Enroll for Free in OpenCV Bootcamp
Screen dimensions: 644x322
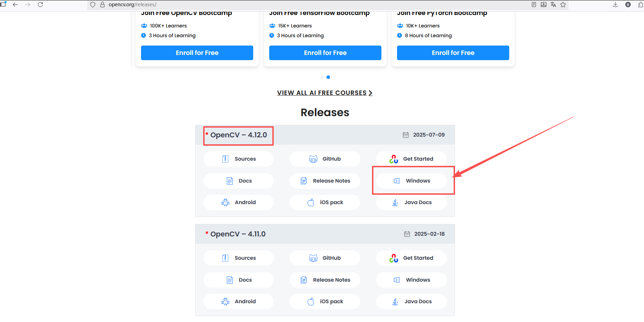click(x=197, y=53)
